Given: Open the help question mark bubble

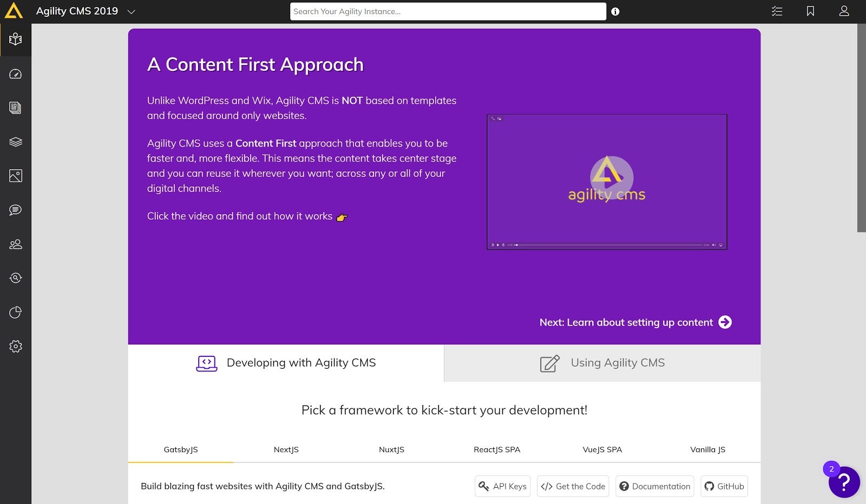Looking at the screenshot, I should click(x=844, y=482).
